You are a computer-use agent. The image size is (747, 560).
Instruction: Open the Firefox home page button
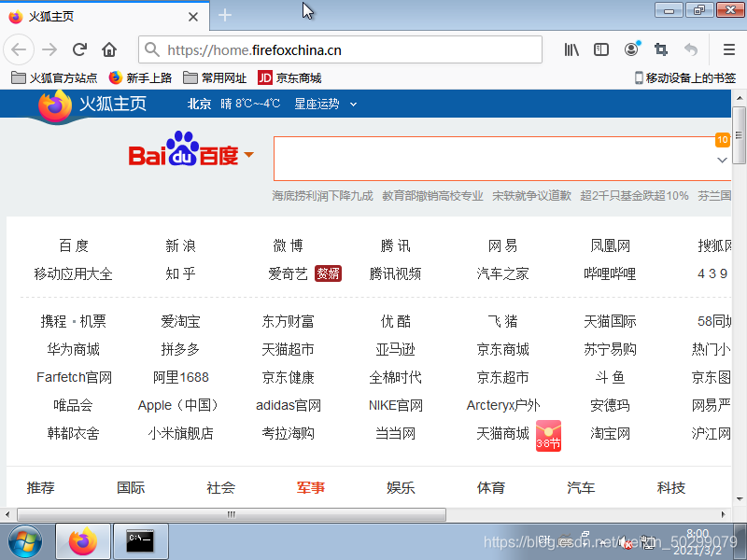(109, 49)
